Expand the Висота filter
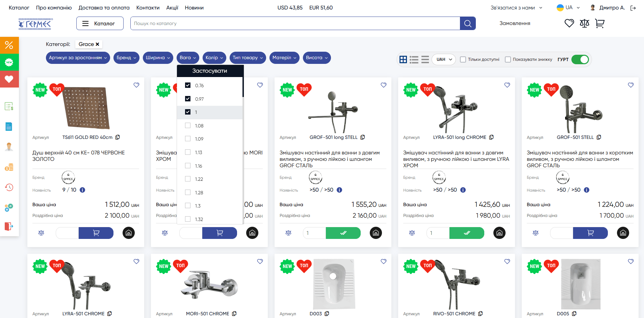The height and width of the screenshot is (318, 644). (317, 58)
